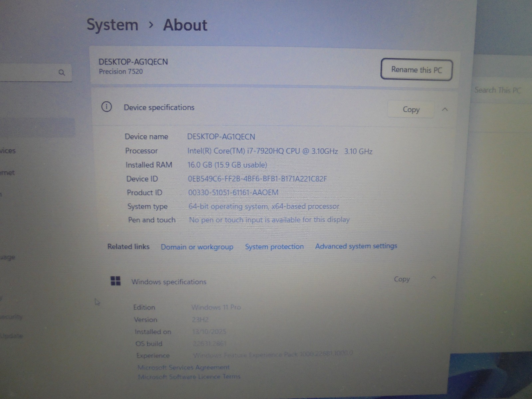Click the Edition label
Image resolution: width=532 pixels, height=399 pixels.
pyautogui.click(x=144, y=307)
